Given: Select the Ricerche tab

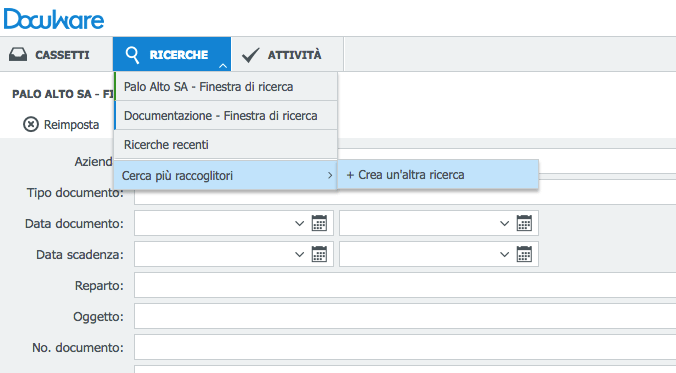Looking at the screenshot, I should point(172,54).
